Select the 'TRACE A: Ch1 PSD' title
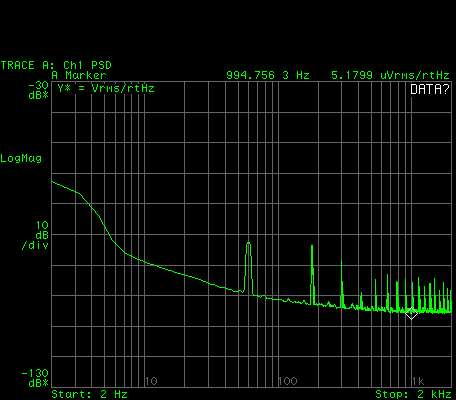Image resolution: width=456 pixels, height=400 pixels. click(56, 65)
